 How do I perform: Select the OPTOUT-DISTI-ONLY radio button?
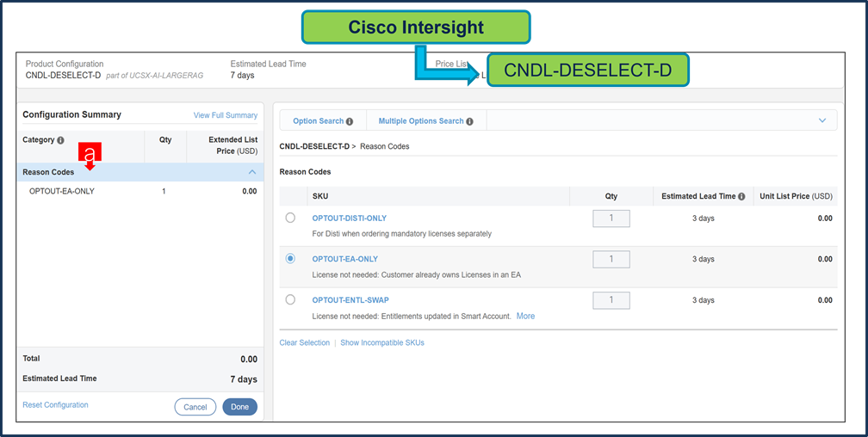(x=290, y=218)
